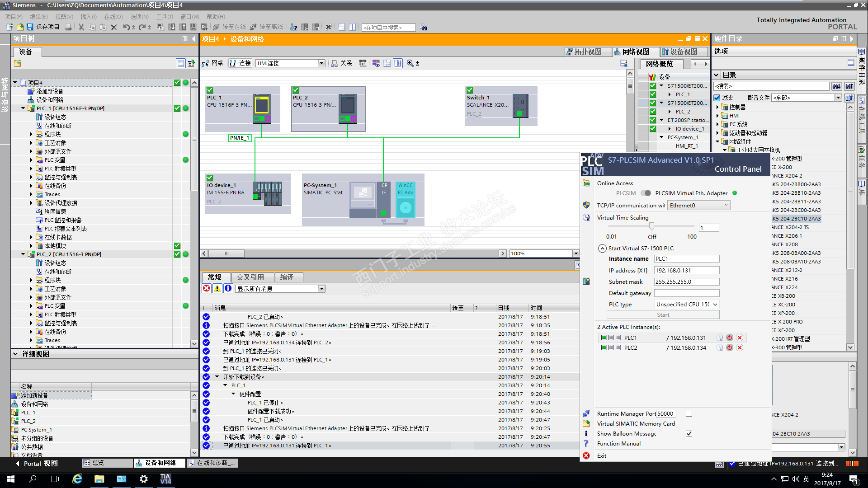Open the PLC type dropdown

(x=715, y=305)
